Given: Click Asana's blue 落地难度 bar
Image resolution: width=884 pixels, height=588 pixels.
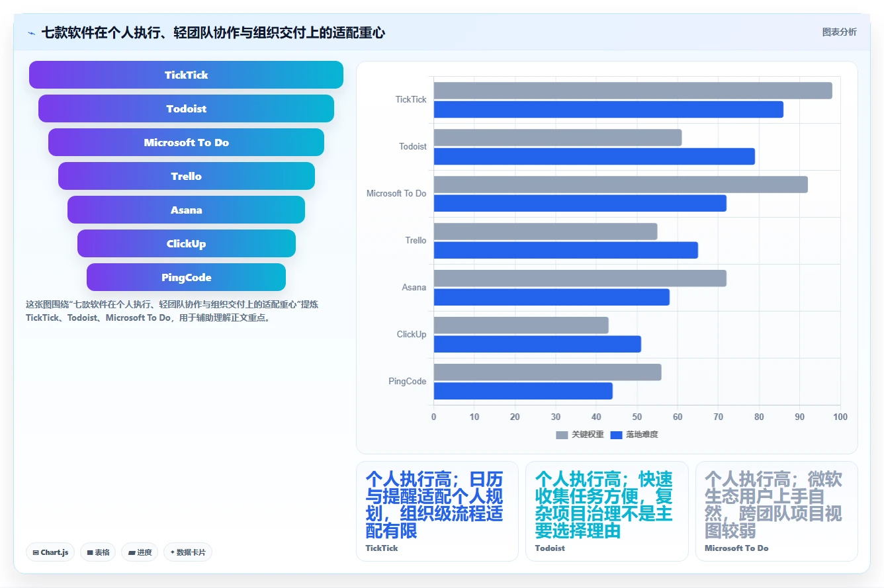Looking at the screenshot, I should tap(551, 297).
